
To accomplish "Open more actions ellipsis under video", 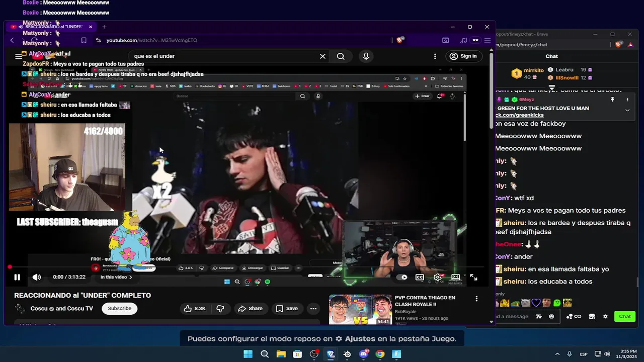I will [x=313, y=309].
